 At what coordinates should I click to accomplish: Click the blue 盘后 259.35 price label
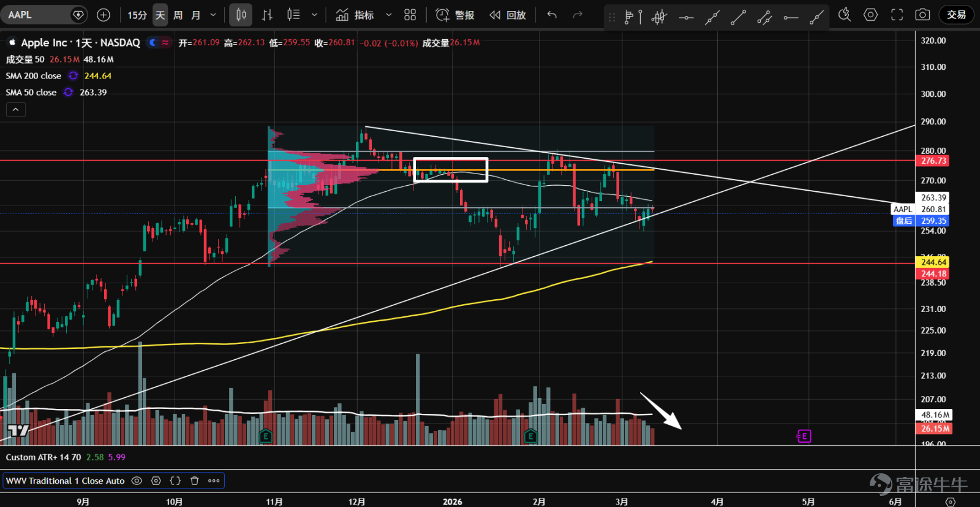pyautogui.click(x=922, y=221)
